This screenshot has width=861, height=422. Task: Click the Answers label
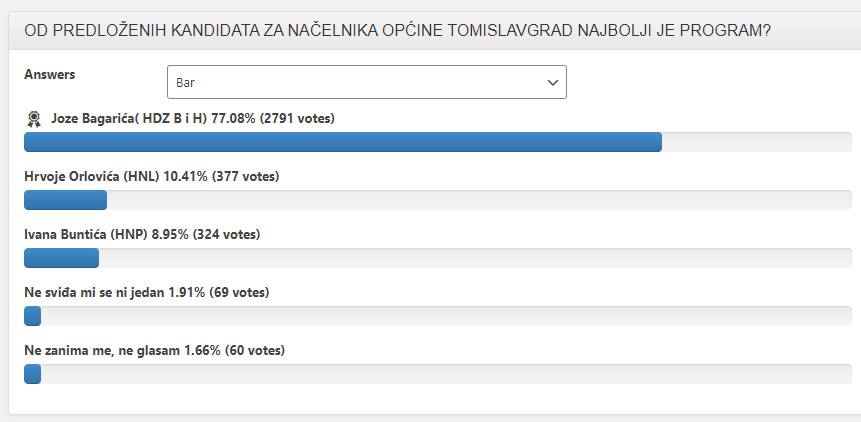tap(49, 75)
